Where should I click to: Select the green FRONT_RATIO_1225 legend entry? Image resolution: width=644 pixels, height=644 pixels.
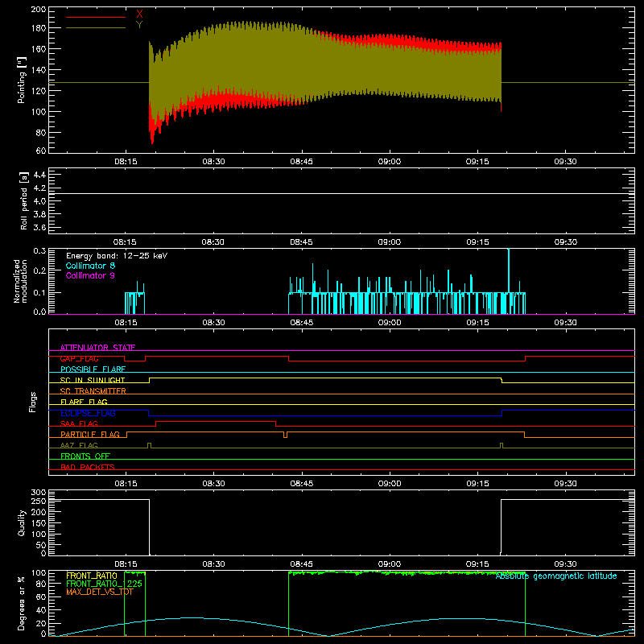point(104,584)
